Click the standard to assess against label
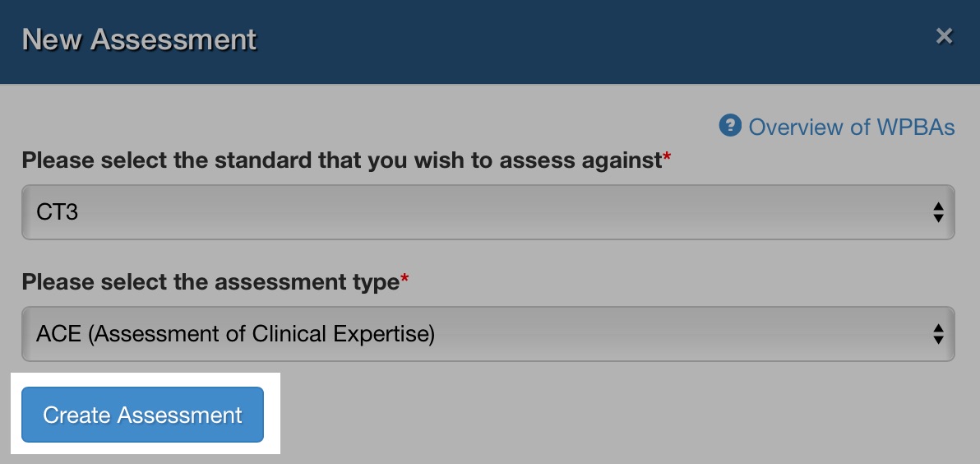Image resolution: width=980 pixels, height=464 pixels. 341,160
